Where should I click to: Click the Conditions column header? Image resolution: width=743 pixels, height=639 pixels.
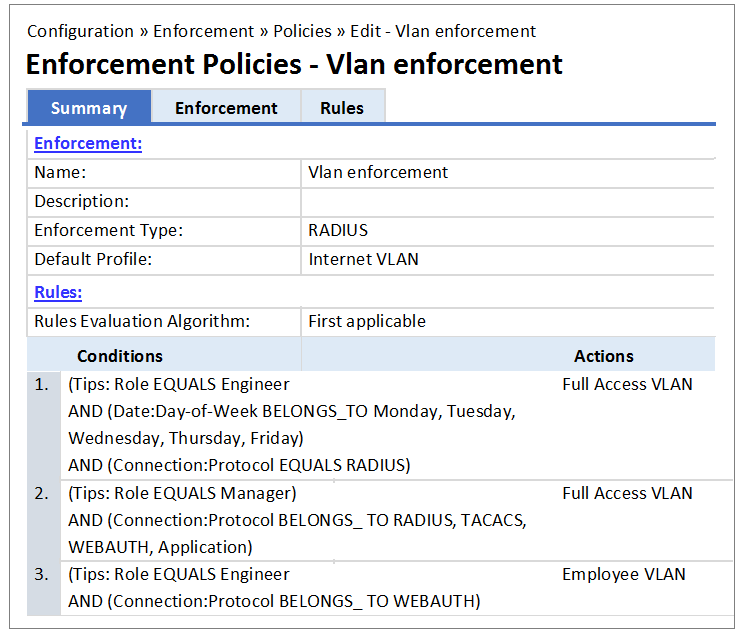click(x=120, y=356)
